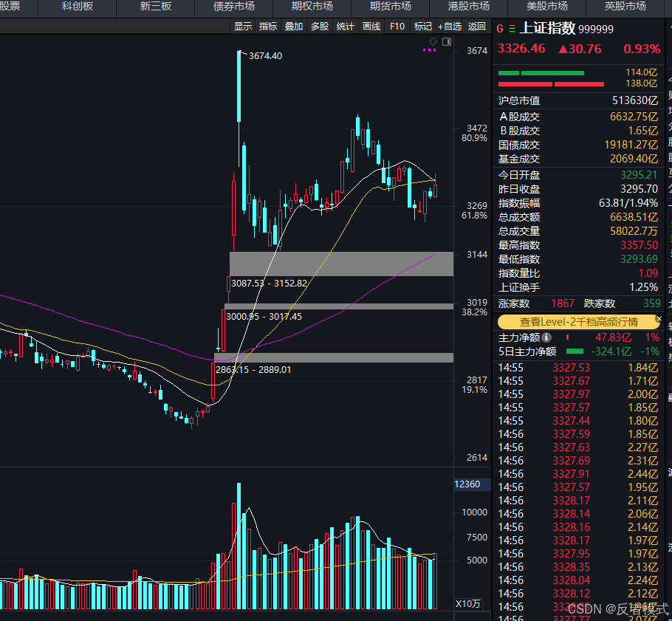672x621 pixels.
Task: Open the 统计 (statistics) tool
Action: 345,27
